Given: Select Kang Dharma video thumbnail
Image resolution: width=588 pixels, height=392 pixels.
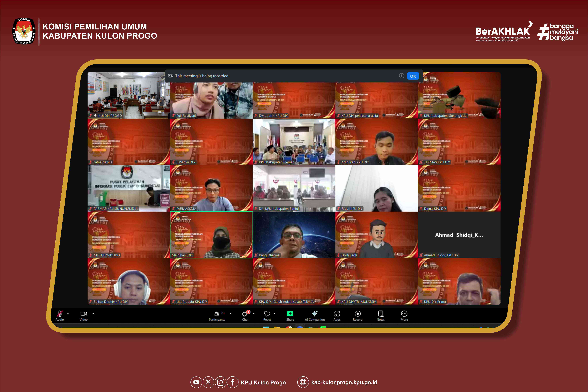Looking at the screenshot, I should click(x=294, y=234).
